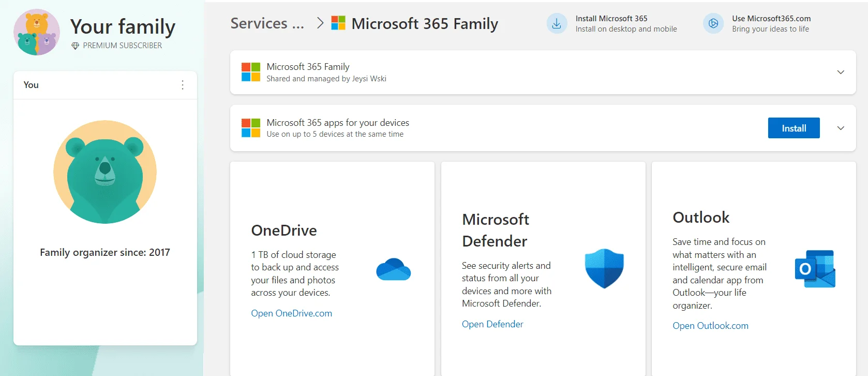Open the OneDrive.com link
Viewport: 868px width, 376px height.
(292, 313)
